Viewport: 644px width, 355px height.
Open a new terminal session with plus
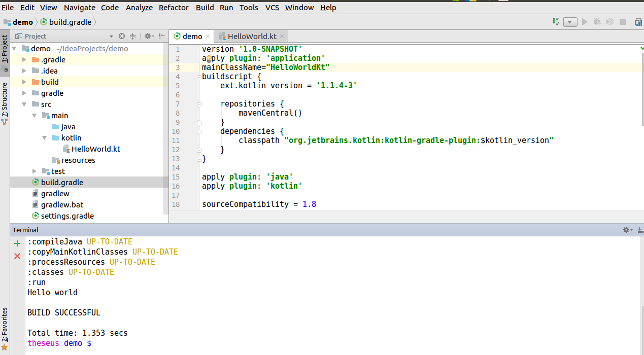pos(17,243)
